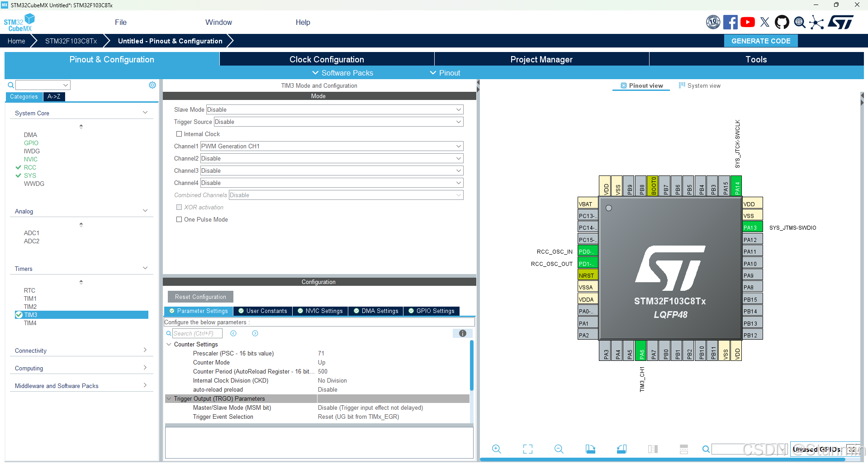Open the X social media icon
Image resolution: width=868 pixels, height=464 pixels.
[765, 22]
